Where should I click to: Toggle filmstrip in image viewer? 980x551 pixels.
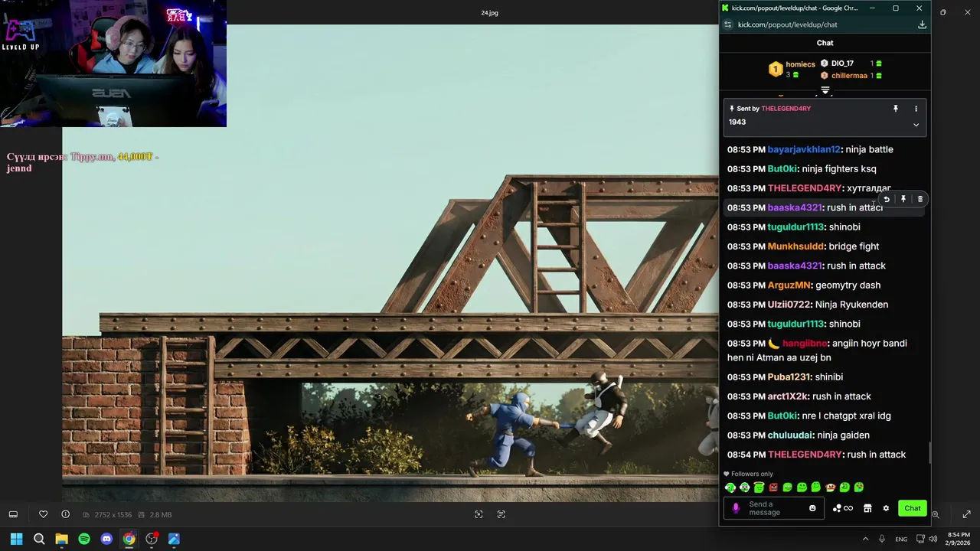point(13,514)
